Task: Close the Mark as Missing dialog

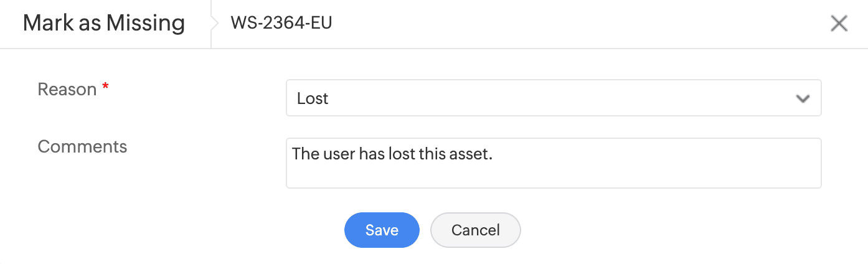Action: (839, 24)
